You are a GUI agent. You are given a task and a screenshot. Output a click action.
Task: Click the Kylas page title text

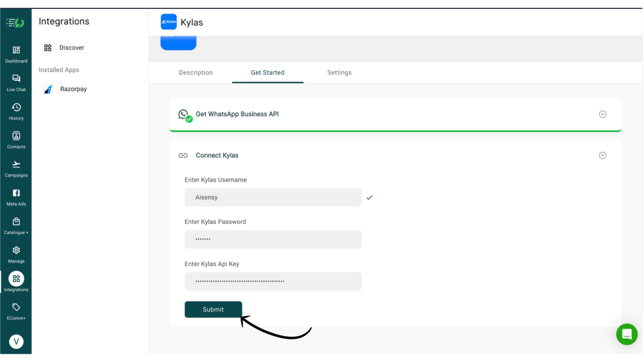pos(192,23)
